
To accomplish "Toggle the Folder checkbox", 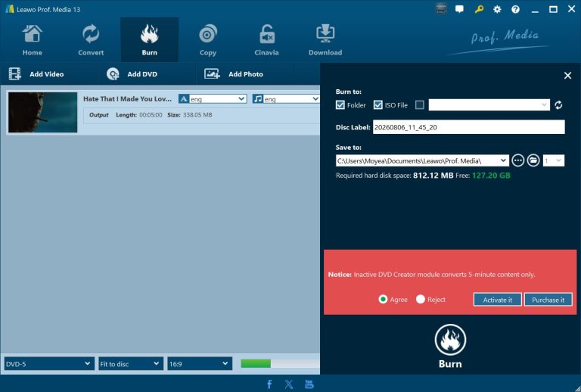I will 340,105.
